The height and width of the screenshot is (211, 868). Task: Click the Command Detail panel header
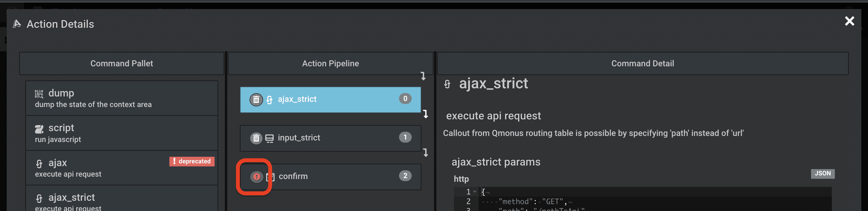(643, 63)
